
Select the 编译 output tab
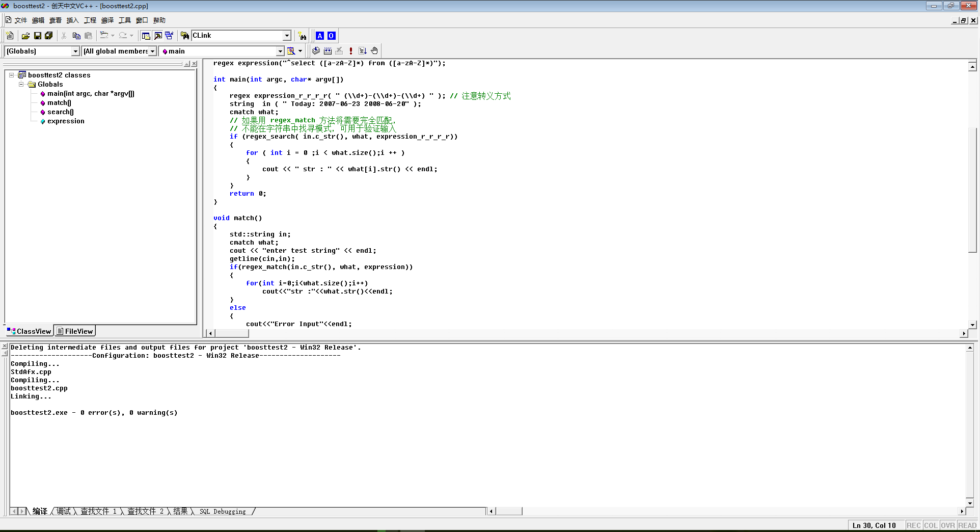click(x=40, y=511)
